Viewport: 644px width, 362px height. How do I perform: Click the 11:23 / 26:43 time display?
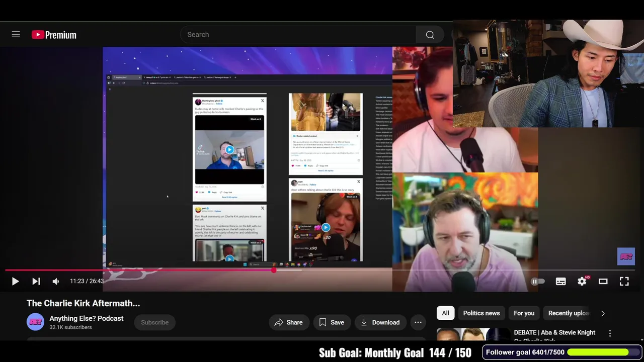coord(87,281)
